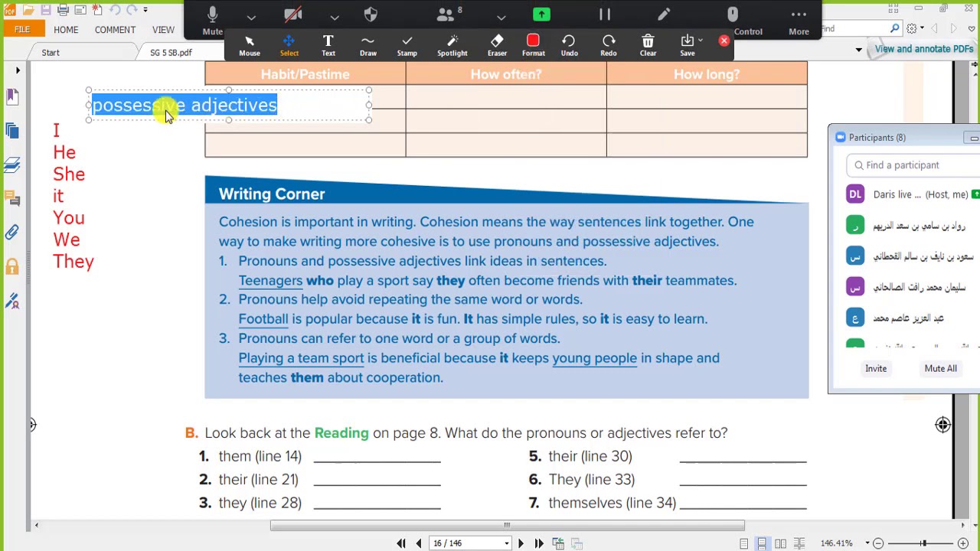Switch to the COMMENT ribbon tab
The height and width of the screenshot is (551, 980).
115,30
